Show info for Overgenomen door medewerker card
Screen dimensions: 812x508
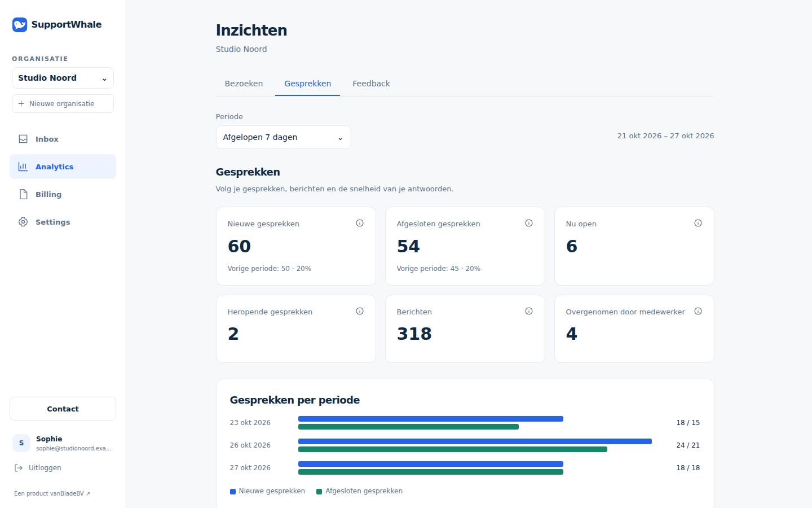pos(698,311)
